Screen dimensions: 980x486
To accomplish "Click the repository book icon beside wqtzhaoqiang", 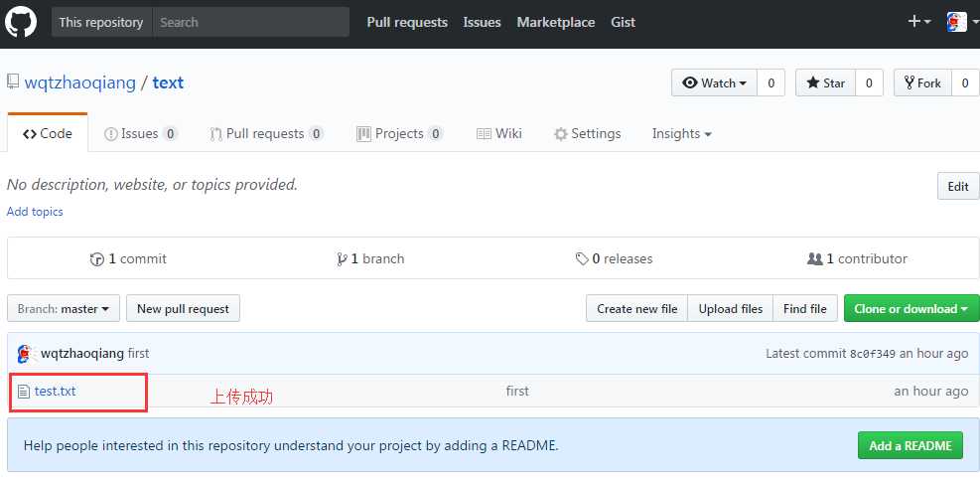I will [13, 81].
